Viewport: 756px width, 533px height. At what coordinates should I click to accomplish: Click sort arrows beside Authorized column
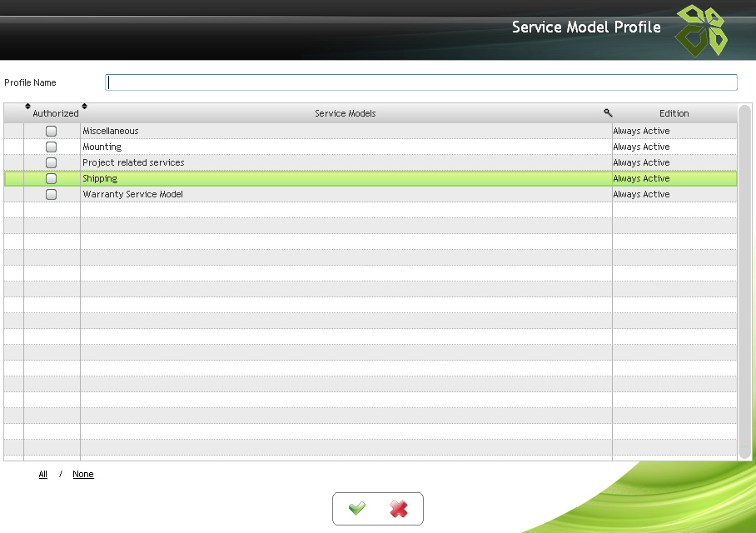pos(27,107)
